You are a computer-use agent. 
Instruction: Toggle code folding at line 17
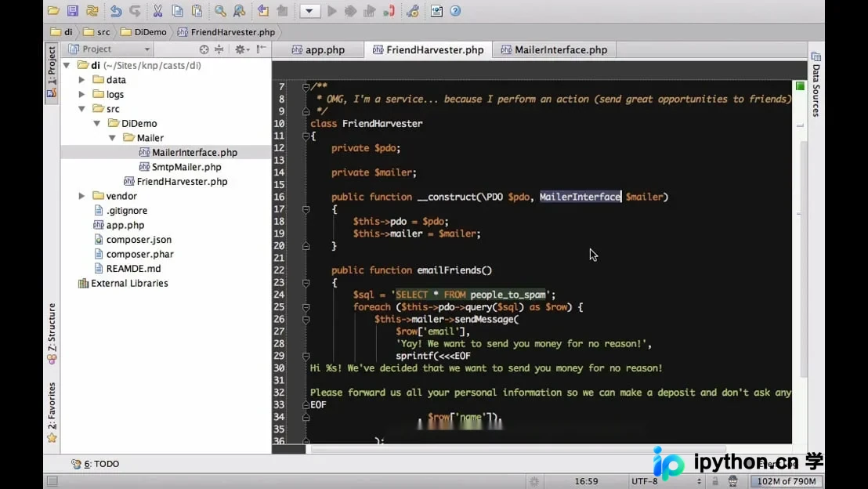[x=306, y=209]
